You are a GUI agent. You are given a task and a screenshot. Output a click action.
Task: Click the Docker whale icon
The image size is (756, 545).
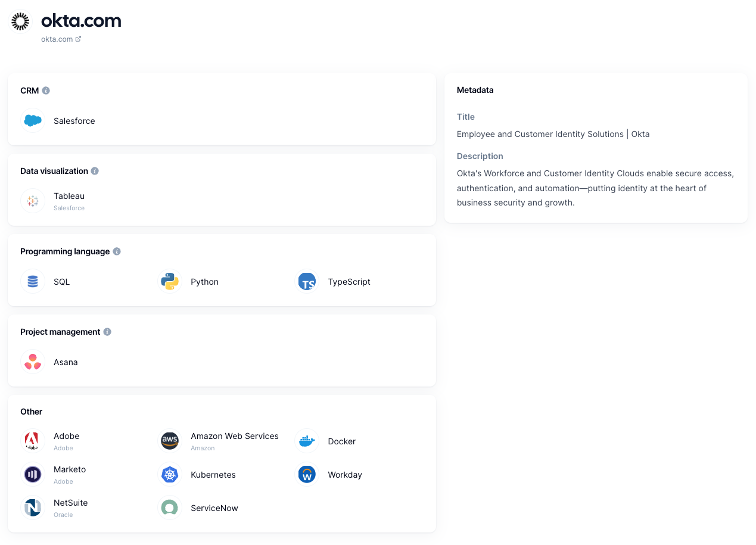click(307, 441)
